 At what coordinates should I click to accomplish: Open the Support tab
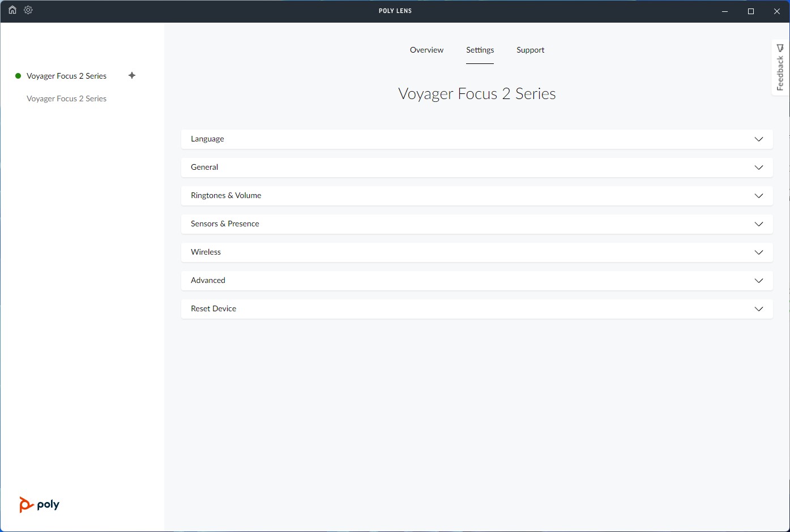click(530, 50)
